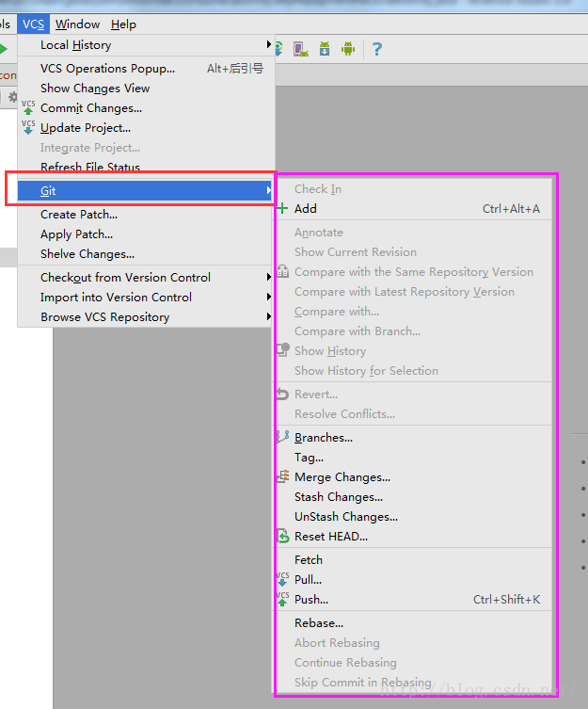Click the Branches icon in Git submenu

(x=283, y=437)
